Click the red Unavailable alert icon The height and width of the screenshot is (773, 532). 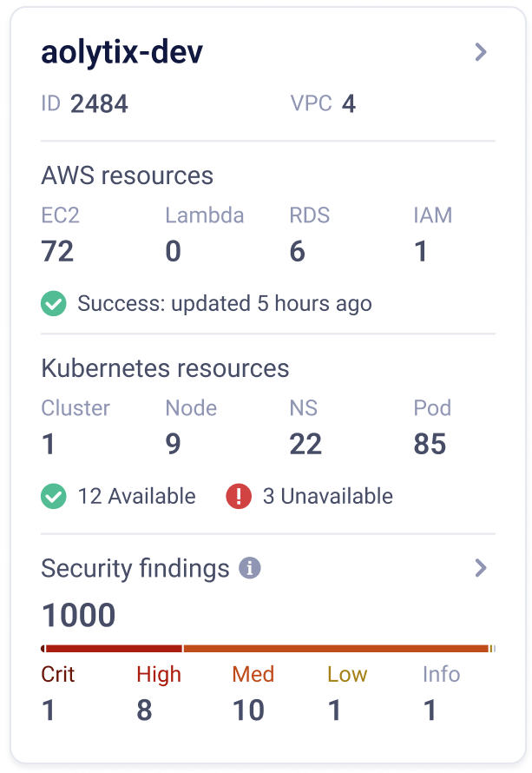(x=239, y=497)
